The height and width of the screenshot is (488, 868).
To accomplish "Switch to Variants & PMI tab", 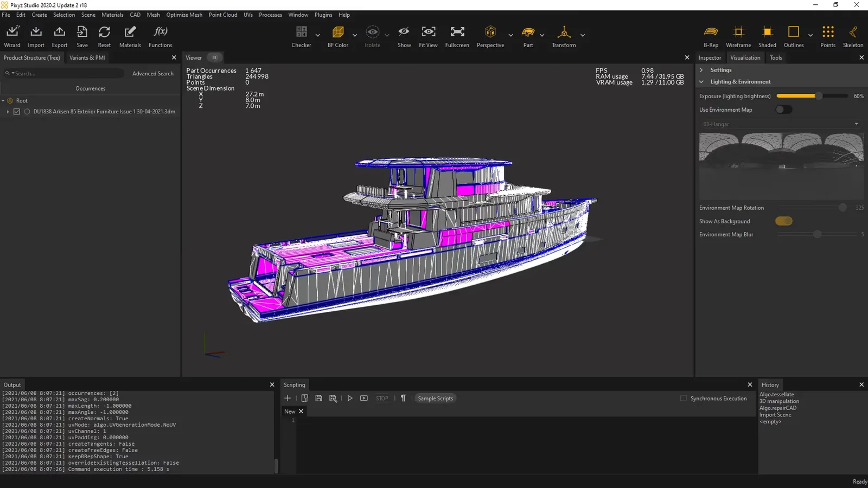I will tap(87, 57).
